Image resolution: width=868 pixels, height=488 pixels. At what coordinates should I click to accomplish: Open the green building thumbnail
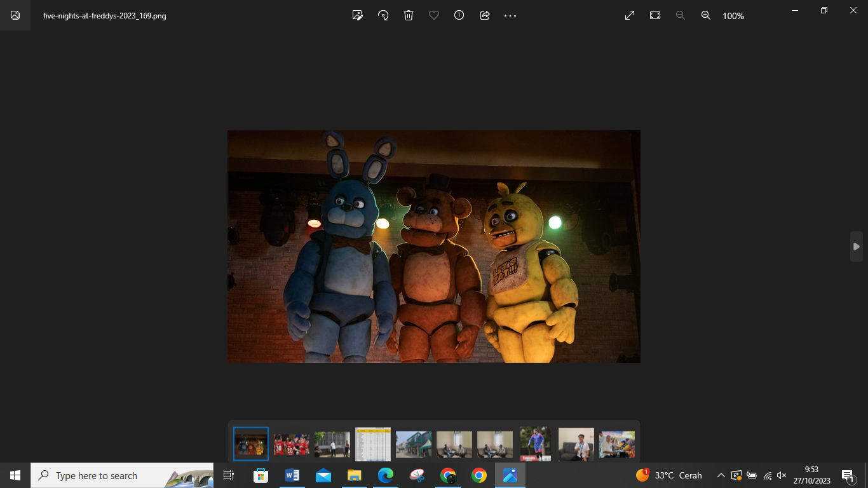pos(414,444)
